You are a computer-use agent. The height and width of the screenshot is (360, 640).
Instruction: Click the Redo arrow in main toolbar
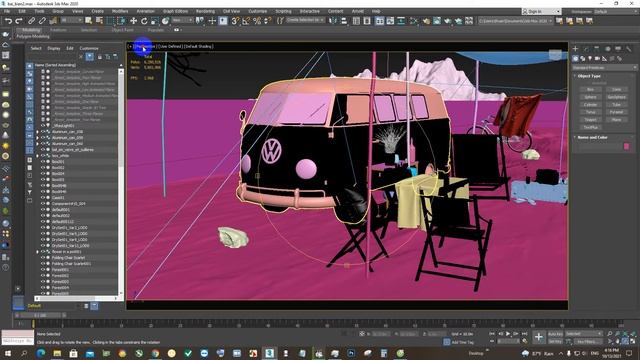pyautogui.click(x=19, y=21)
